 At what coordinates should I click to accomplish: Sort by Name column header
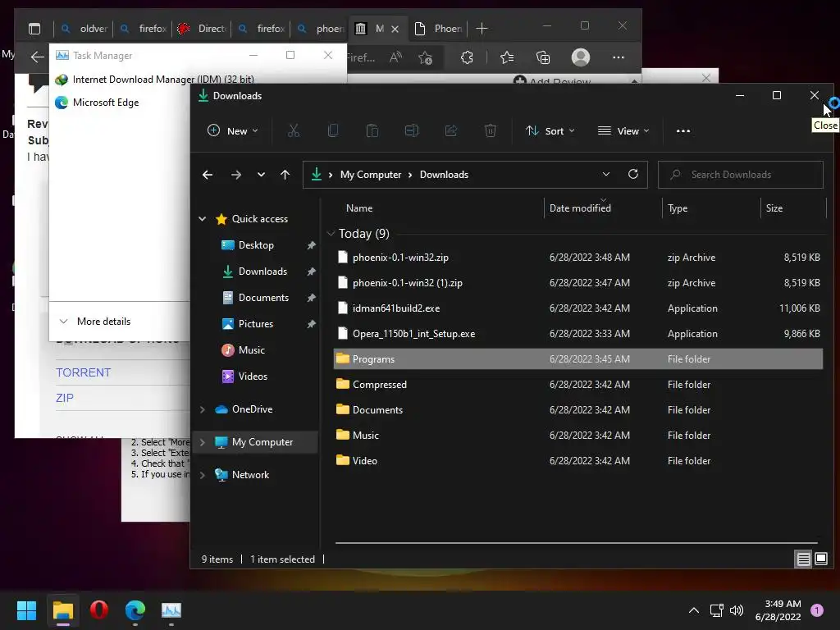359,208
